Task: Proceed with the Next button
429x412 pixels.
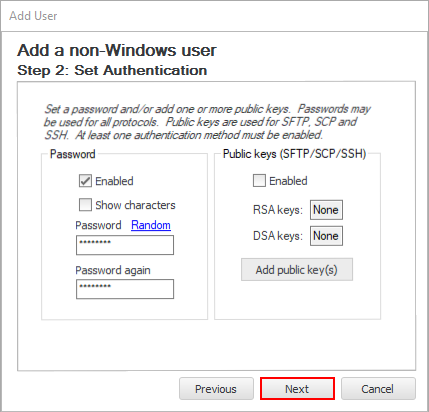Action: click(x=297, y=389)
